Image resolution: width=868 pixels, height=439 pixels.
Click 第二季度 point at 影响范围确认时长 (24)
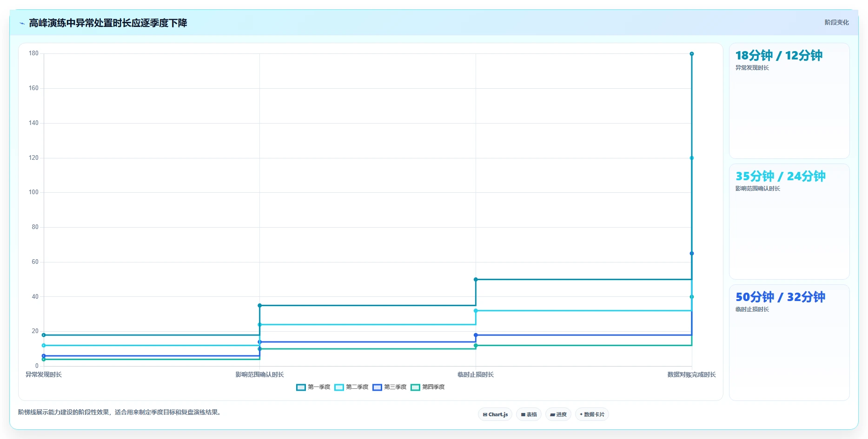click(259, 325)
